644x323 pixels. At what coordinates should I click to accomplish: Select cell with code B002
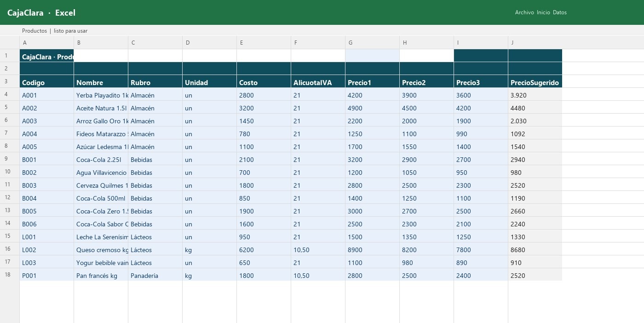pyautogui.click(x=46, y=172)
